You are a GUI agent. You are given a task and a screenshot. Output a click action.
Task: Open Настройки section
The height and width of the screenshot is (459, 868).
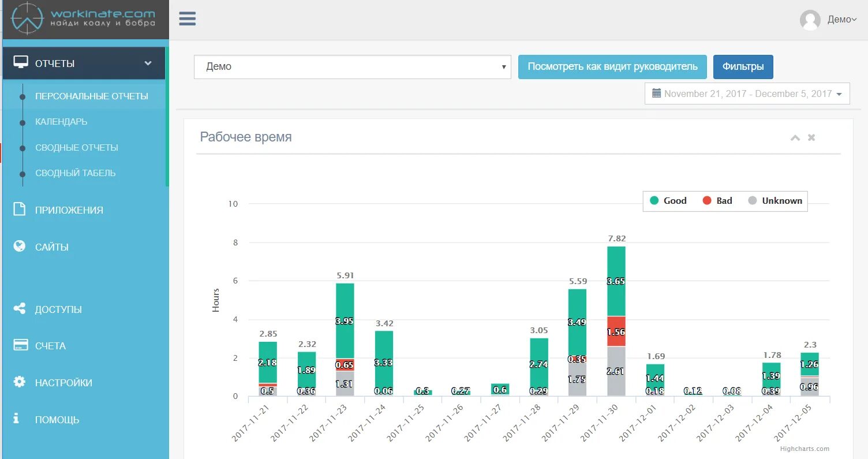tap(63, 383)
